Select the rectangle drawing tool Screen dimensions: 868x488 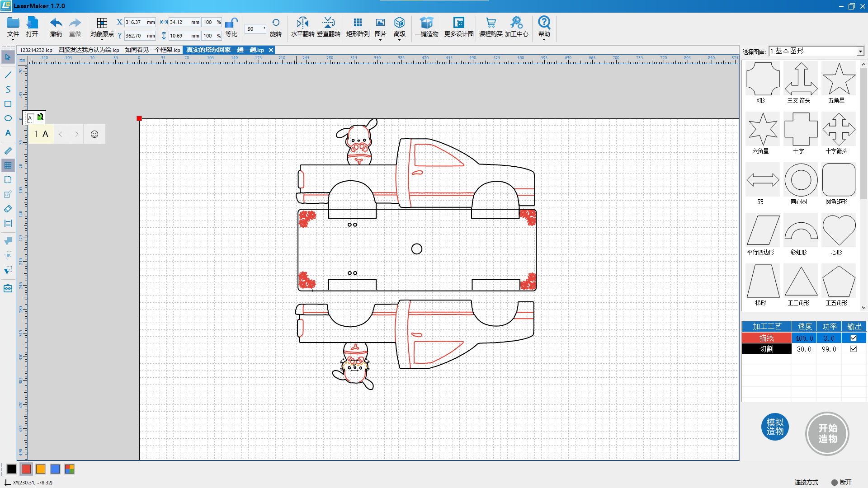[x=8, y=104]
